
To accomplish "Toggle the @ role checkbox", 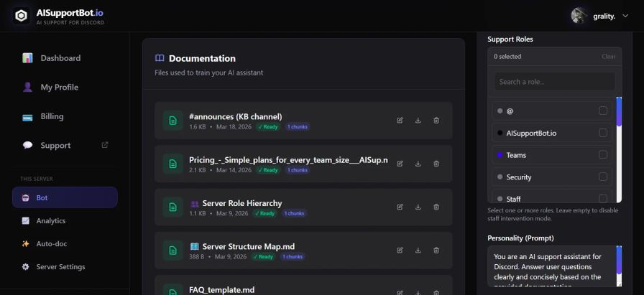I will point(602,111).
